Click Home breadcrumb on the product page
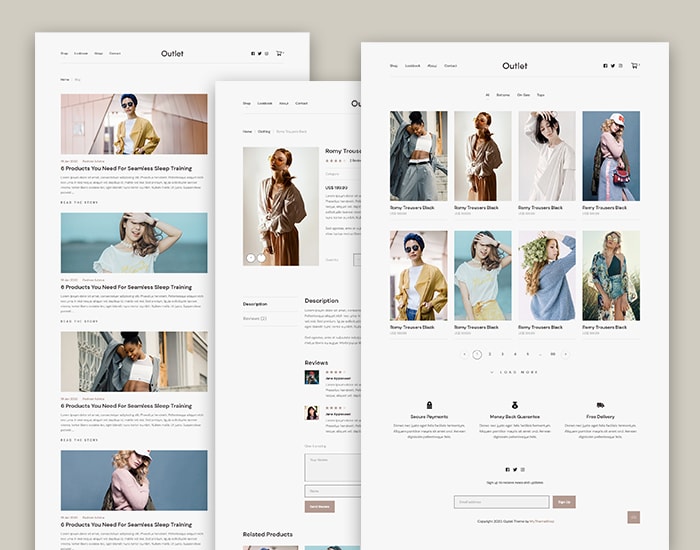This screenshot has width=700, height=550. 247,132
